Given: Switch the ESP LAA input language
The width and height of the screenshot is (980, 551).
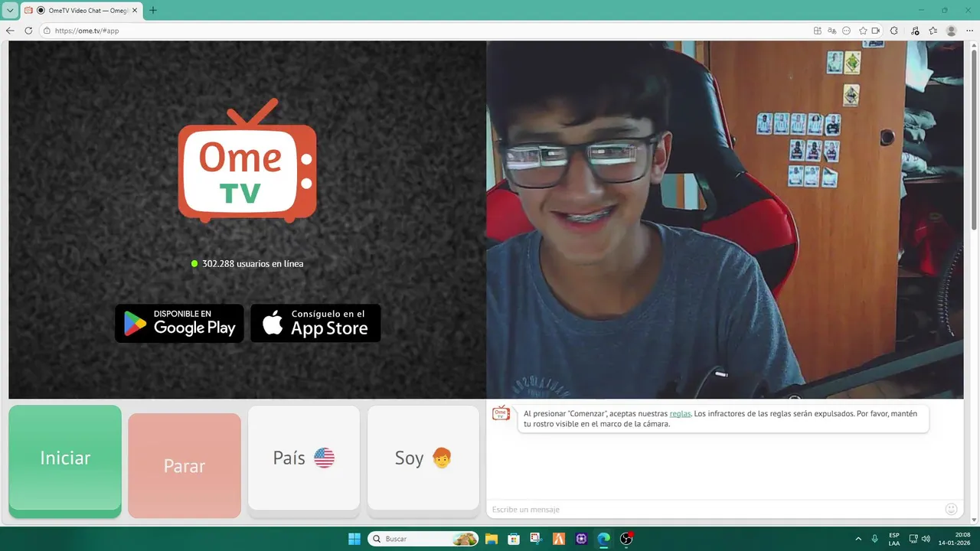Looking at the screenshot, I should (x=894, y=539).
